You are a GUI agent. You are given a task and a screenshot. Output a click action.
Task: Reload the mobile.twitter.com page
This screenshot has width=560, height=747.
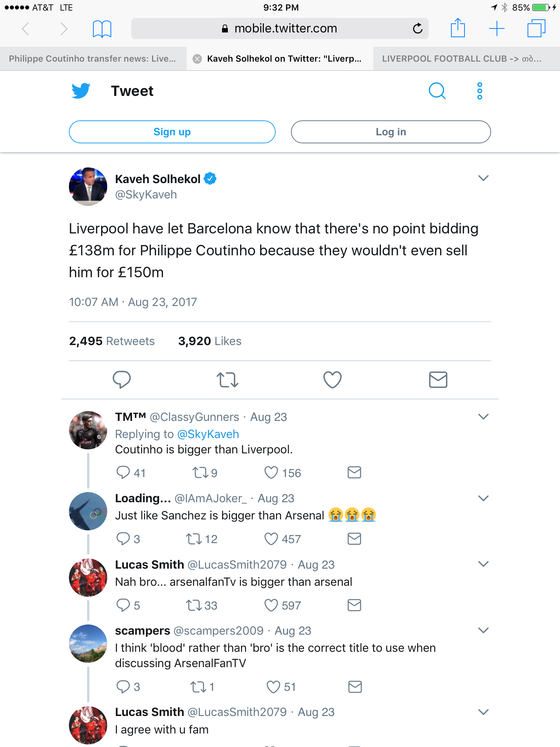click(x=417, y=28)
